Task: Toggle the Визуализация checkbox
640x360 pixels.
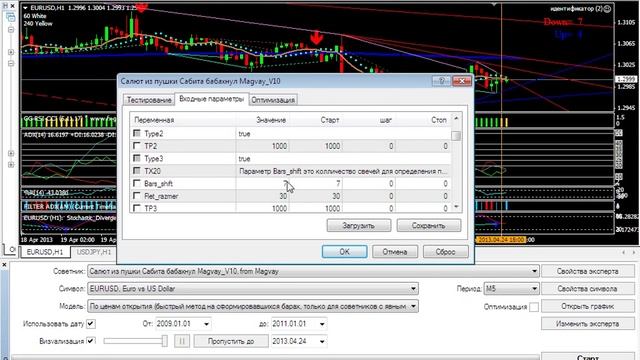Action: pos(91,341)
